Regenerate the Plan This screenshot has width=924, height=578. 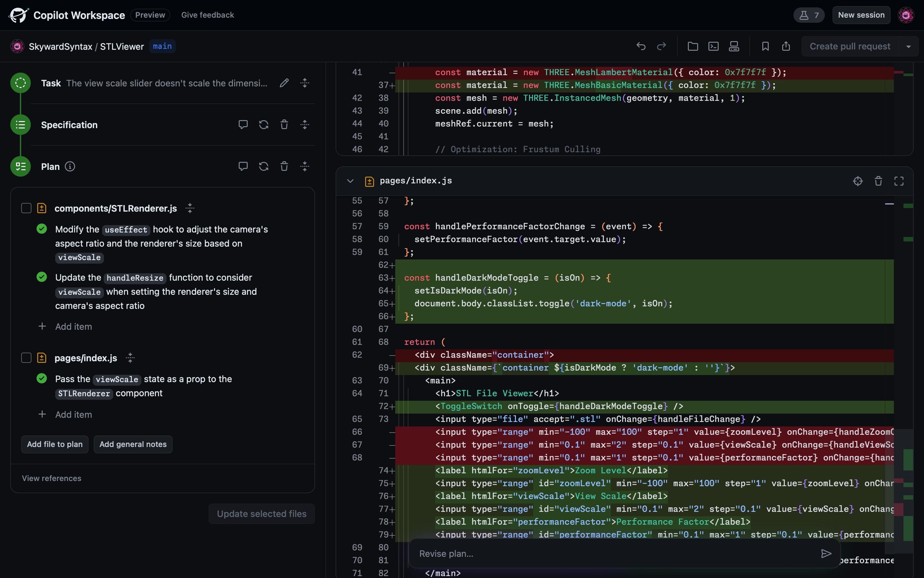coord(263,166)
